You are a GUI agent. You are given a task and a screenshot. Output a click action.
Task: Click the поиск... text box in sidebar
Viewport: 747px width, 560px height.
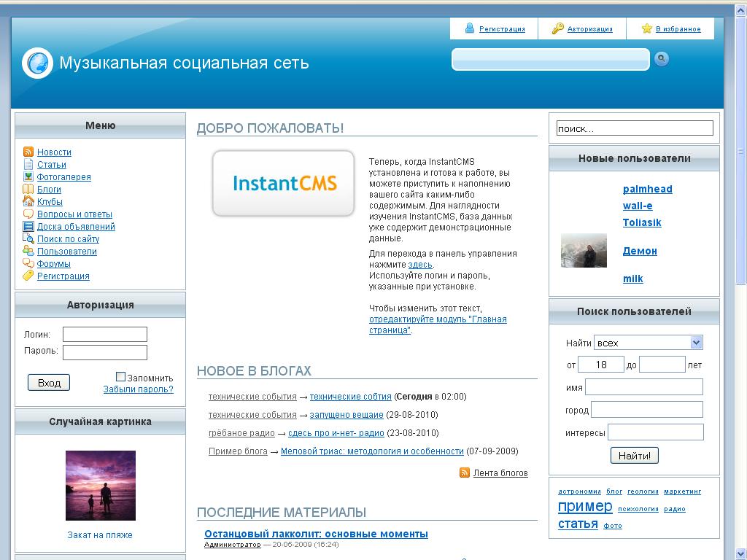[635, 128]
